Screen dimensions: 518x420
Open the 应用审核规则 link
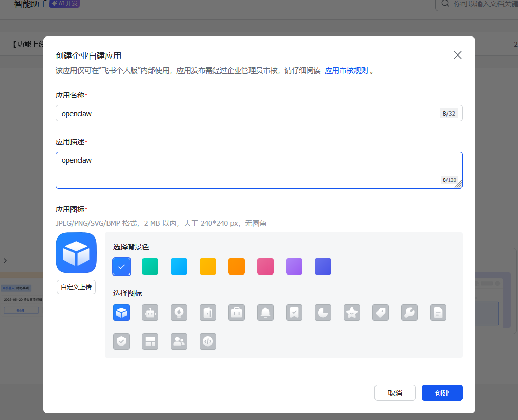point(346,70)
